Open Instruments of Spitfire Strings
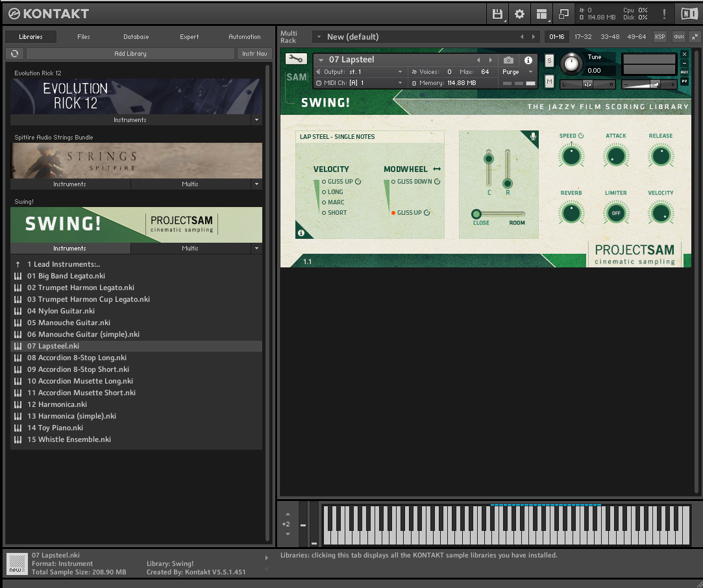This screenshot has width=703, height=588. point(69,184)
